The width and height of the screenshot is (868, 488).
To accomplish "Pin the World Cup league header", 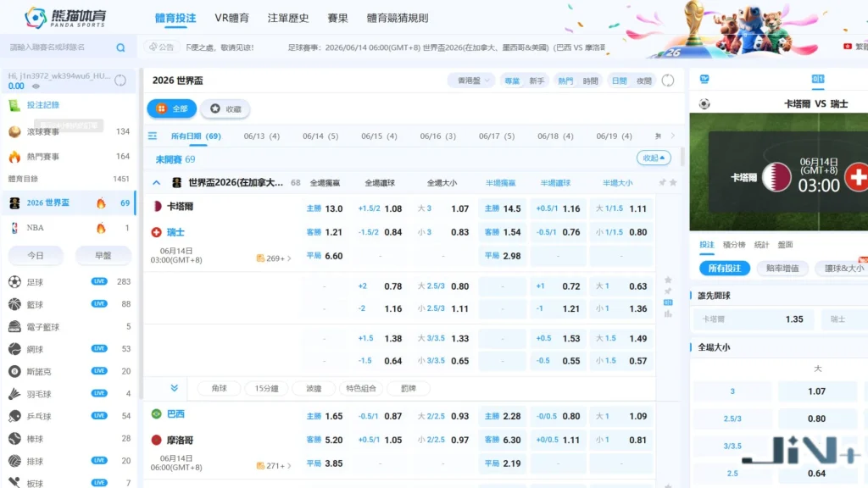I will coord(662,183).
